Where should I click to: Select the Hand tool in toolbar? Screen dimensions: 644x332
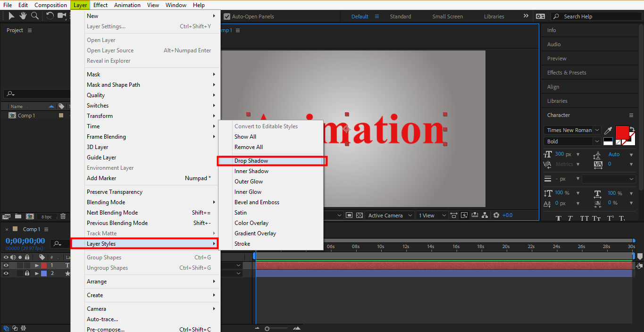23,16
